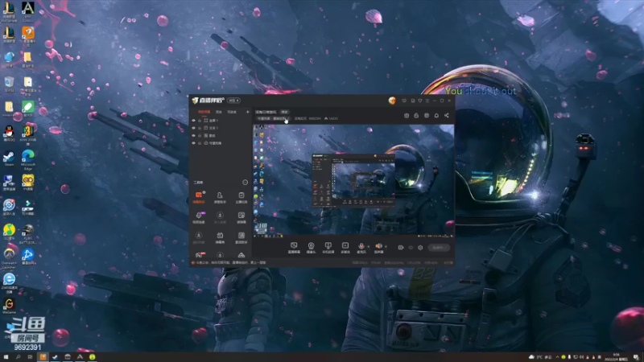Toggle the lock on the second source row

click(200, 128)
